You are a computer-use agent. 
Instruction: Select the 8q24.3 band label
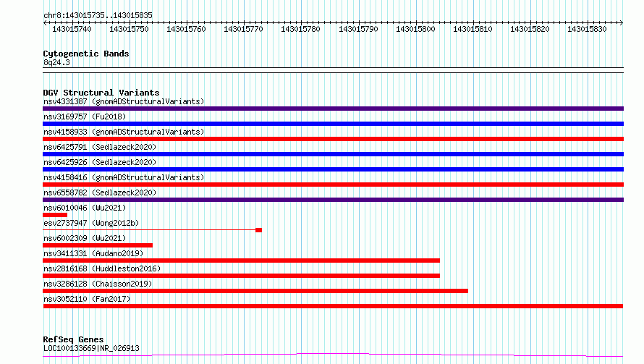point(56,62)
